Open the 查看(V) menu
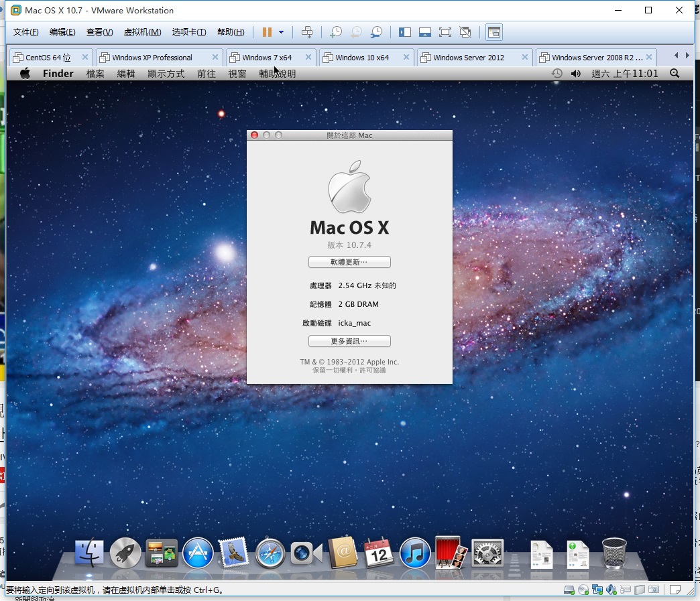 99,32
